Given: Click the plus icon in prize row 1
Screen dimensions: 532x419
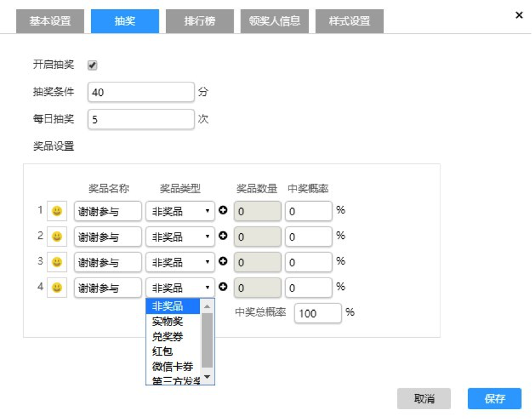Looking at the screenshot, I should [223, 210].
